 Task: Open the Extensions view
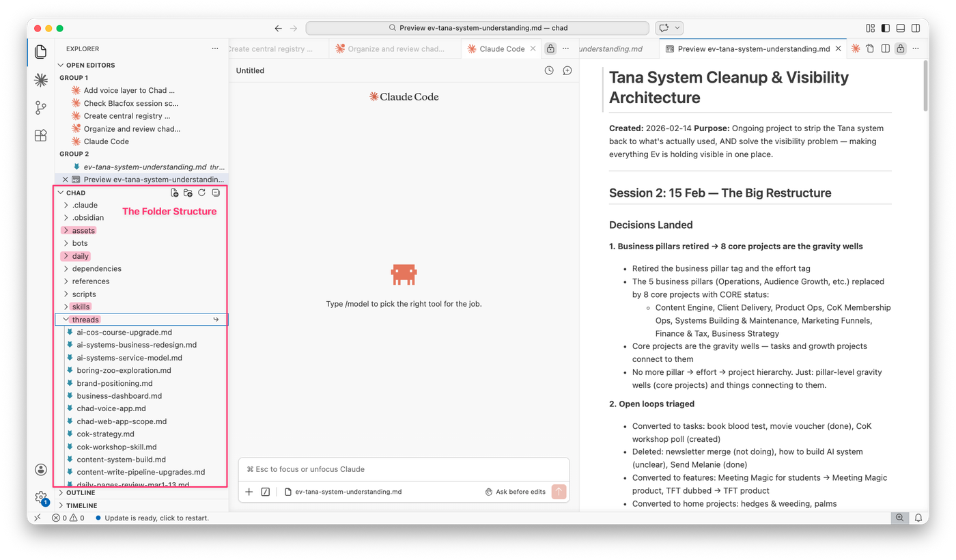41,135
